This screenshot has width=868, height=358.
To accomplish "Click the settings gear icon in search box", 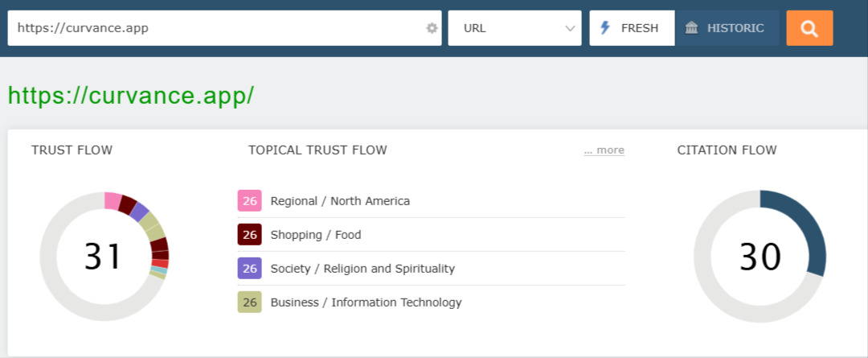I will click(x=432, y=28).
